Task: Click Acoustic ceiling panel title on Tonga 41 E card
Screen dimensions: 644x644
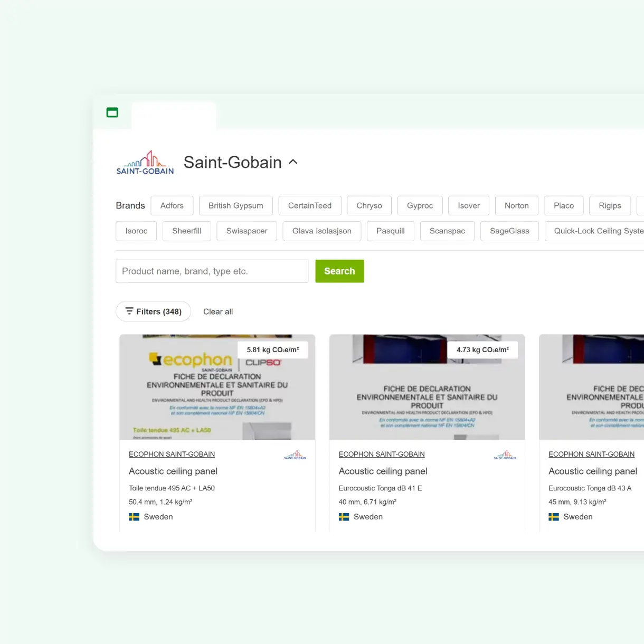Action: (383, 471)
